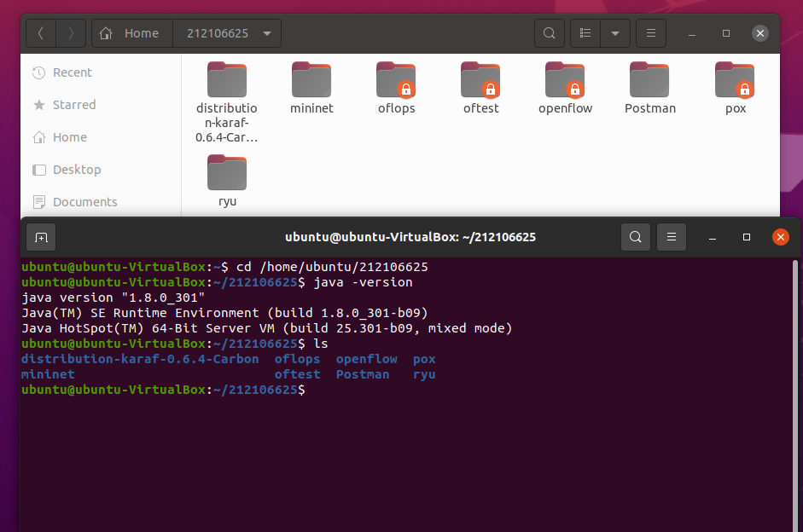803x532 pixels.
Task: Select the Postman folder
Action: [x=650, y=88]
